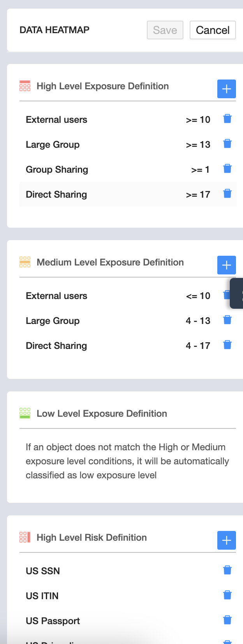Add a High Level Risk condition
The image size is (243, 644).
(x=226, y=540)
